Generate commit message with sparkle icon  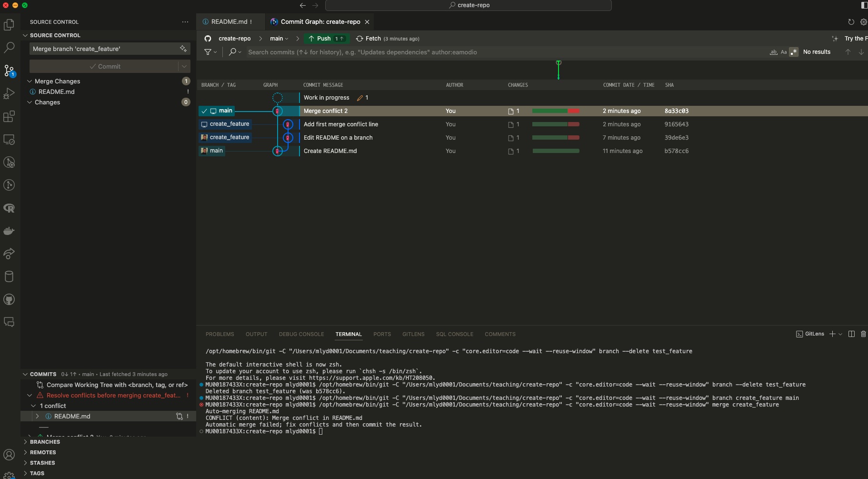[x=183, y=49]
